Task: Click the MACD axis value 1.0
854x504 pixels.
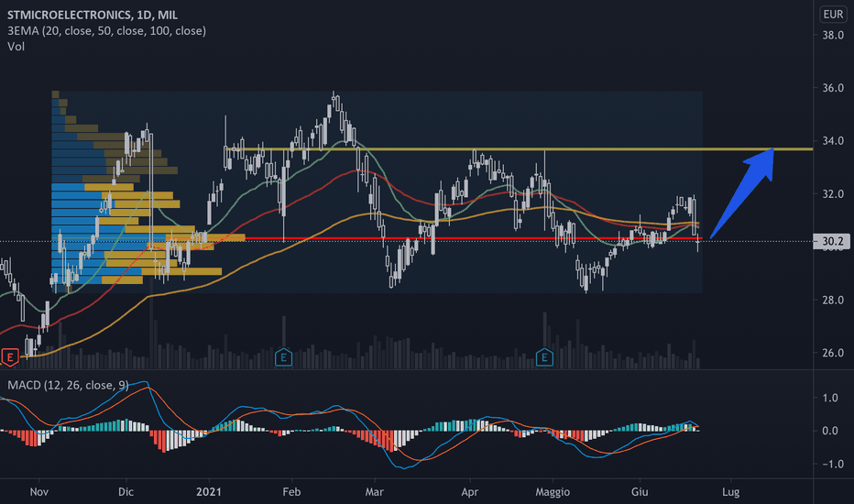Action: (830, 398)
